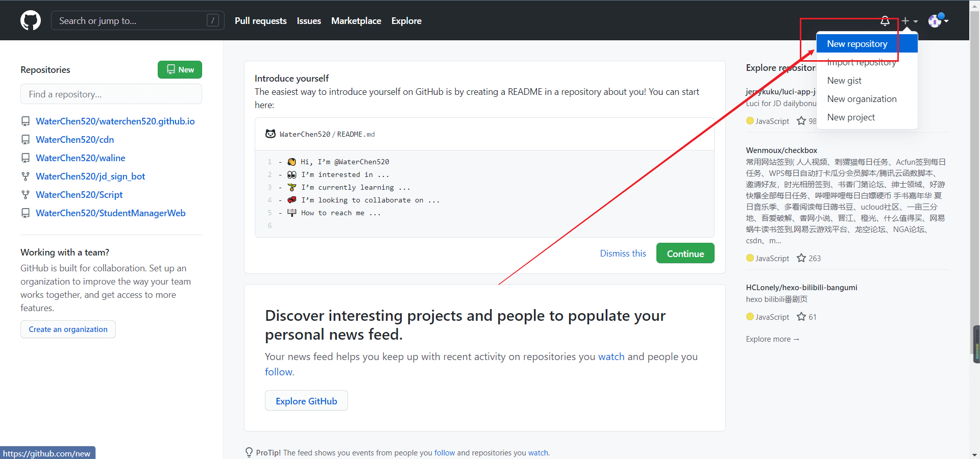Viewport: 980px width, 459px height.
Task: Open Explore in the top navigation
Action: click(x=406, y=21)
